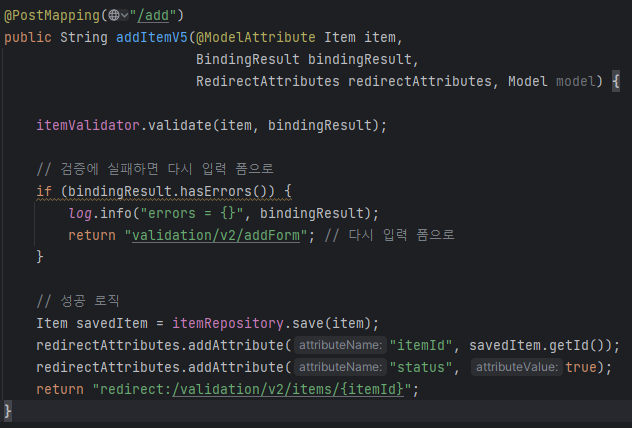
Task: Click the greyed unused model parameter
Action: point(576,81)
